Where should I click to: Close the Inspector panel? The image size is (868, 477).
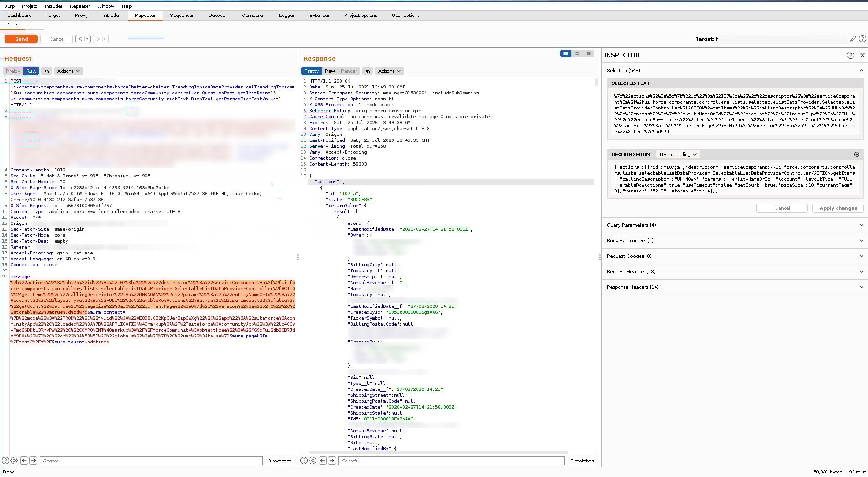[862, 55]
